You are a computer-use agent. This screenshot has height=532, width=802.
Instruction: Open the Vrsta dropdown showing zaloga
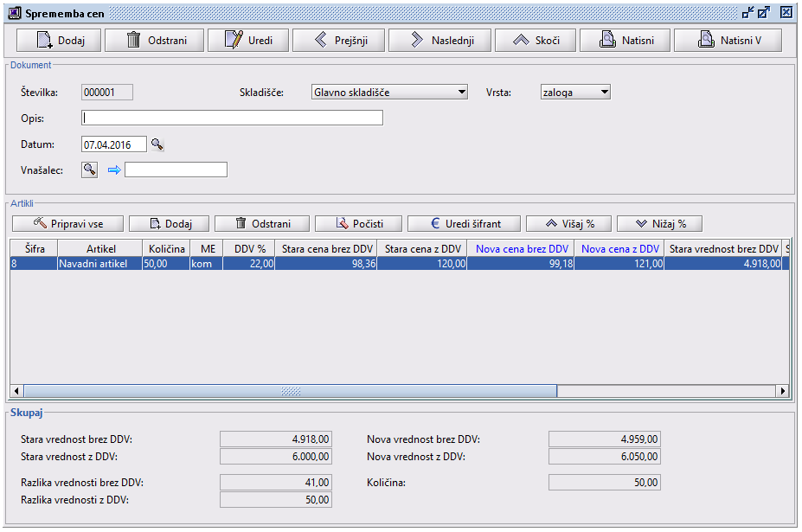[x=604, y=92]
